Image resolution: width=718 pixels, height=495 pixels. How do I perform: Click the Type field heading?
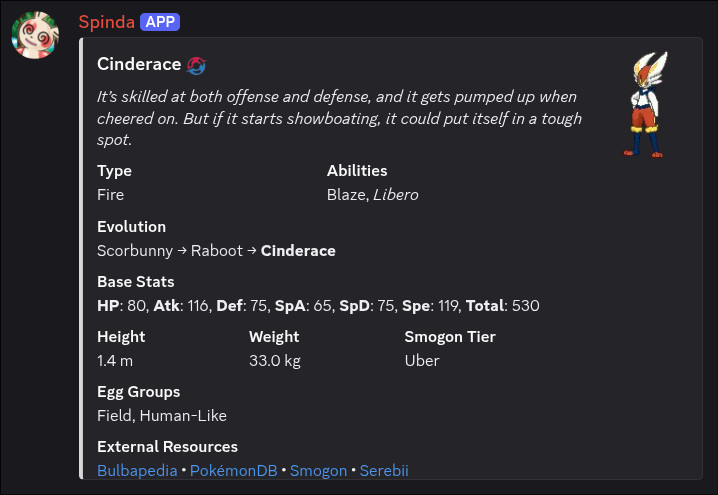tap(114, 171)
